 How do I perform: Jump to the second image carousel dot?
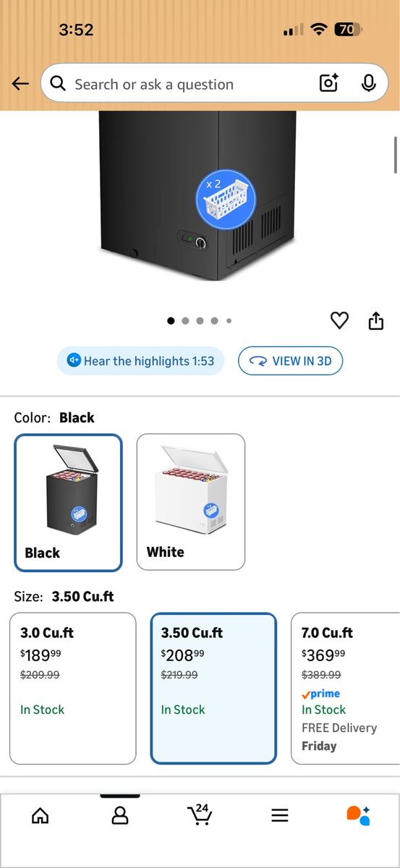(185, 320)
